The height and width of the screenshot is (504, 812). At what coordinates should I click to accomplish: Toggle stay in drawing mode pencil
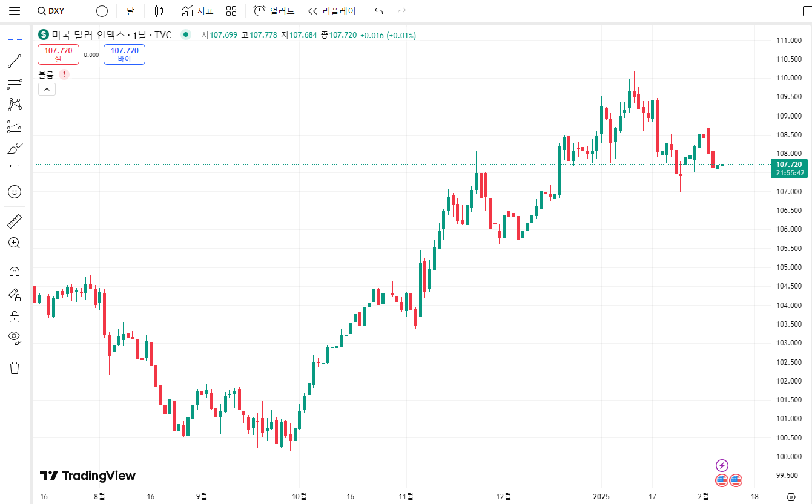click(15, 295)
